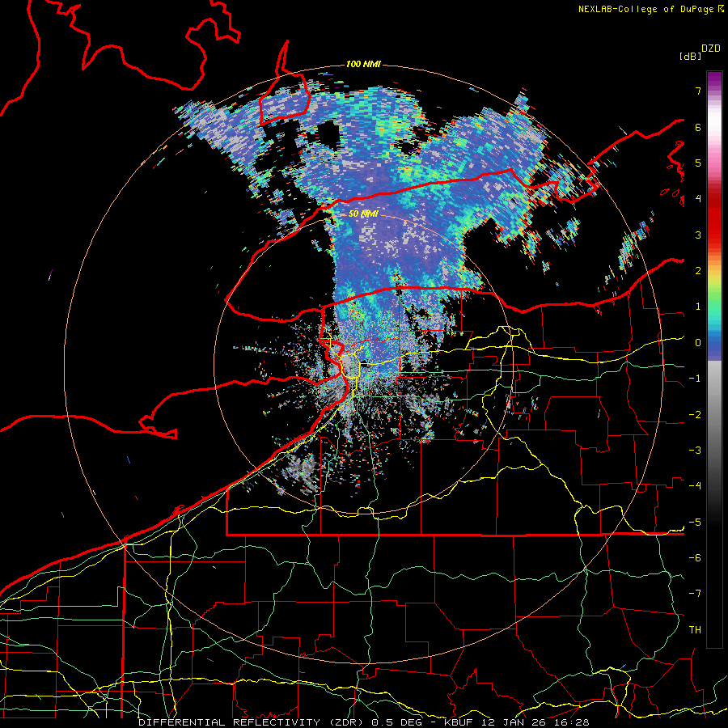Click the 7 dB label on the color scale
The width and height of the screenshot is (728, 728).
pos(698,91)
